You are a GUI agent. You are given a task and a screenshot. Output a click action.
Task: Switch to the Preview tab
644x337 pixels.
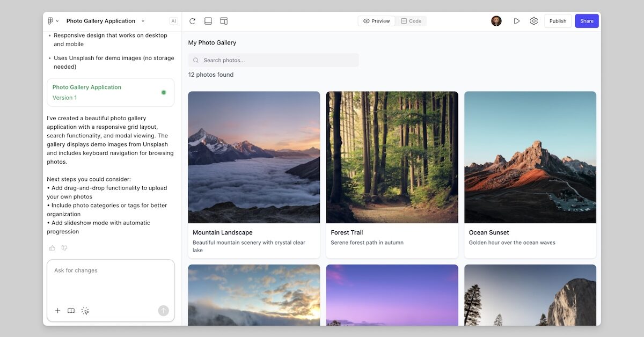point(376,20)
